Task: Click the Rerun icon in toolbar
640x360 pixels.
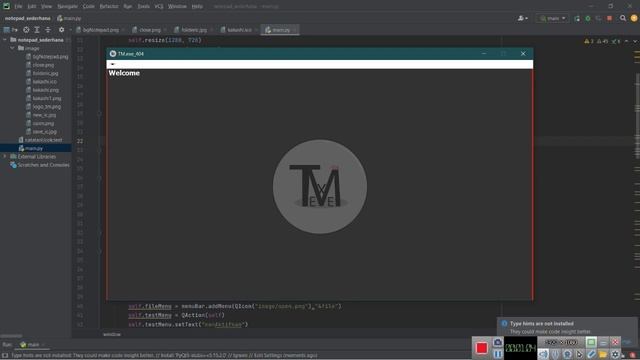Action: tap(577, 18)
